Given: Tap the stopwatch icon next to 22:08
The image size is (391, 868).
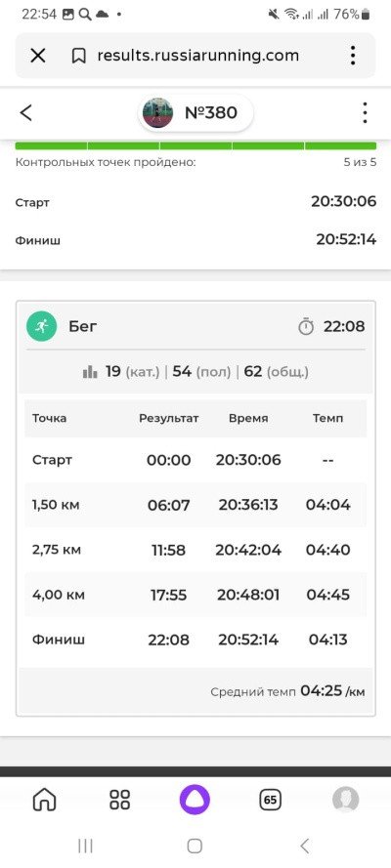Looking at the screenshot, I should coord(306,327).
